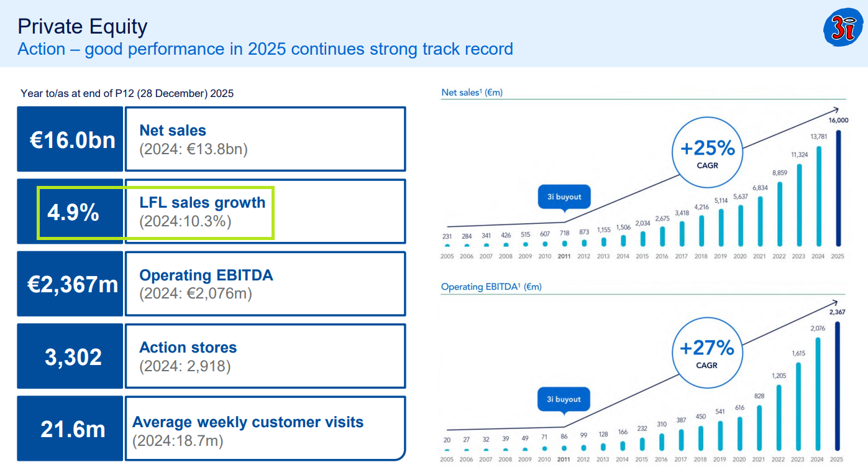
Task: Click the "(2024:10.3%)" comparison text
Action: pos(185,221)
